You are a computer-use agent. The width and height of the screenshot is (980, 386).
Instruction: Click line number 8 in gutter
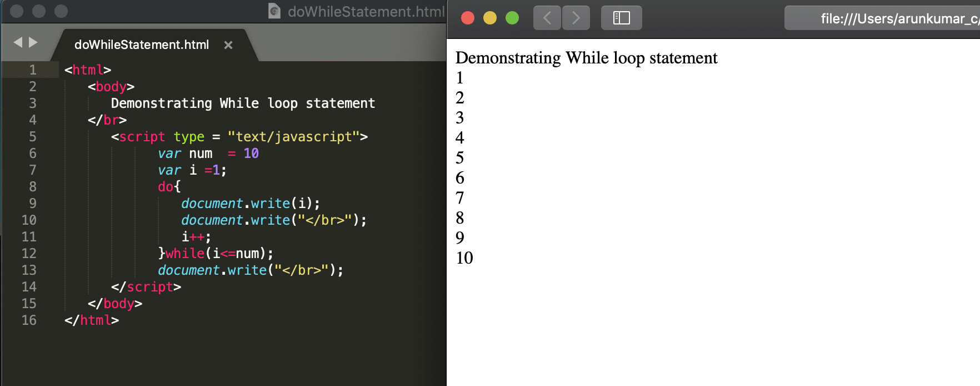[33, 187]
